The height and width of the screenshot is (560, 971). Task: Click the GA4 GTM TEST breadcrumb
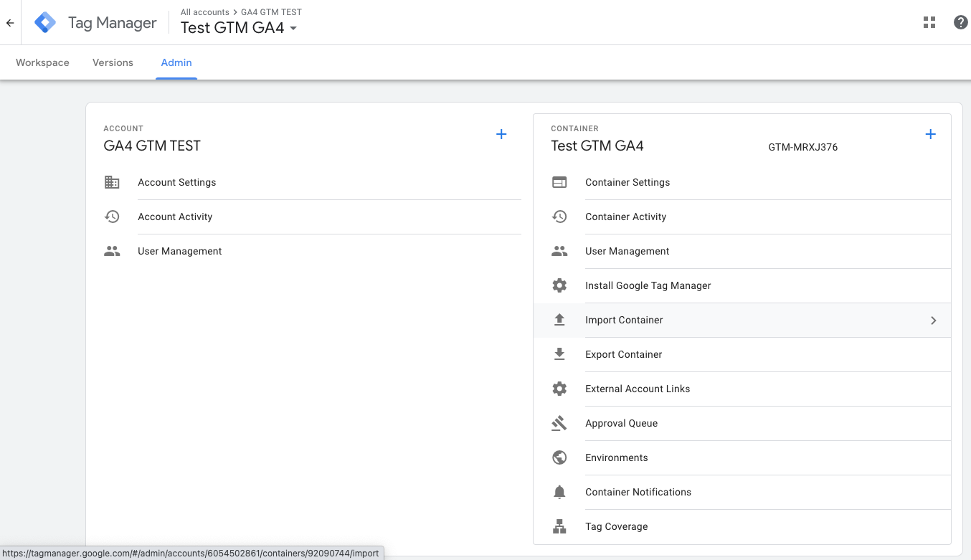(271, 12)
